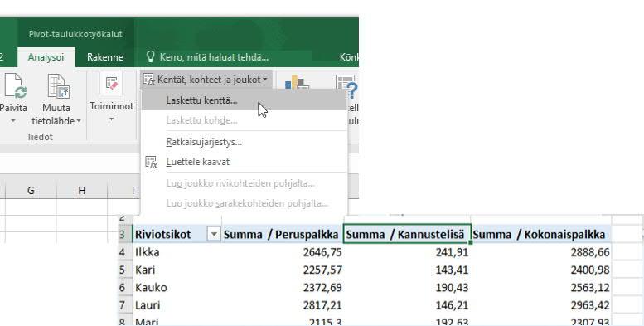This screenshot has height=326, width=644.
Task: Select the Kari row label cell
Action: (177, 270)
